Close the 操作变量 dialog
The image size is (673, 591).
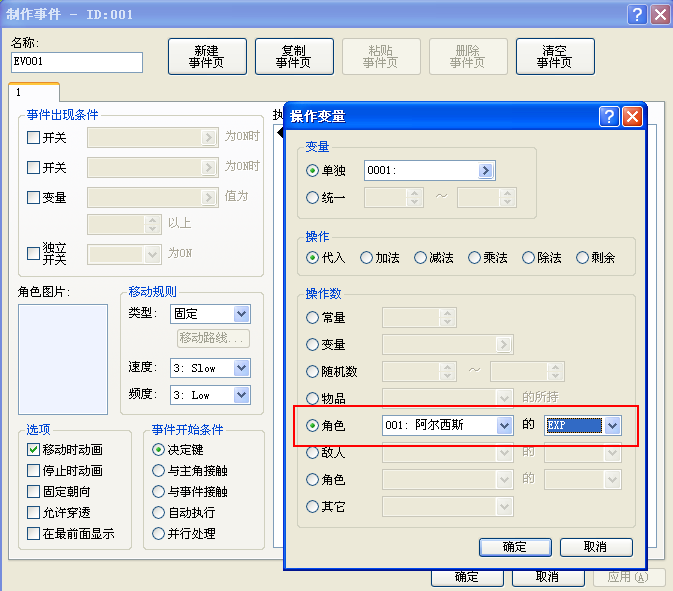pyautogui.click(x=632, y=116)
